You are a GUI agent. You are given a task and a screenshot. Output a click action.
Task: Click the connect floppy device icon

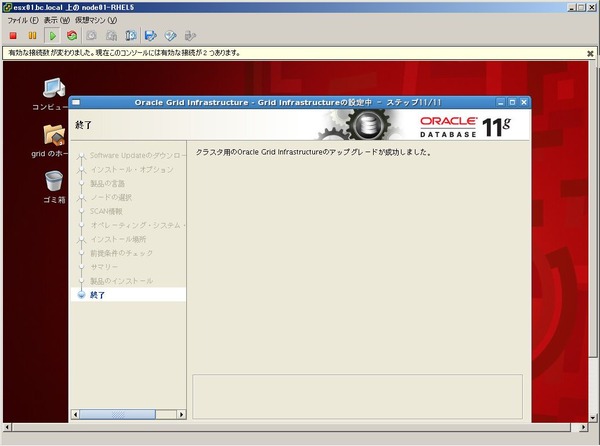pos(151,36)
